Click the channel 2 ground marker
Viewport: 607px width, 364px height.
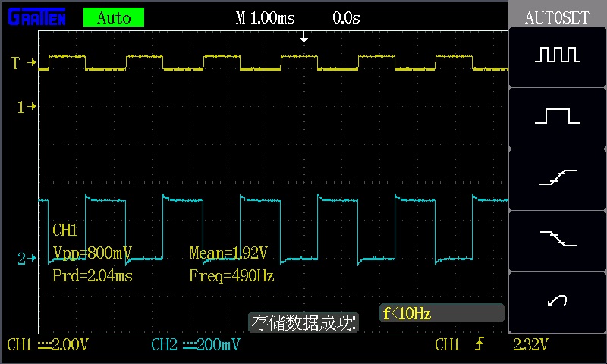pos(27,259)
